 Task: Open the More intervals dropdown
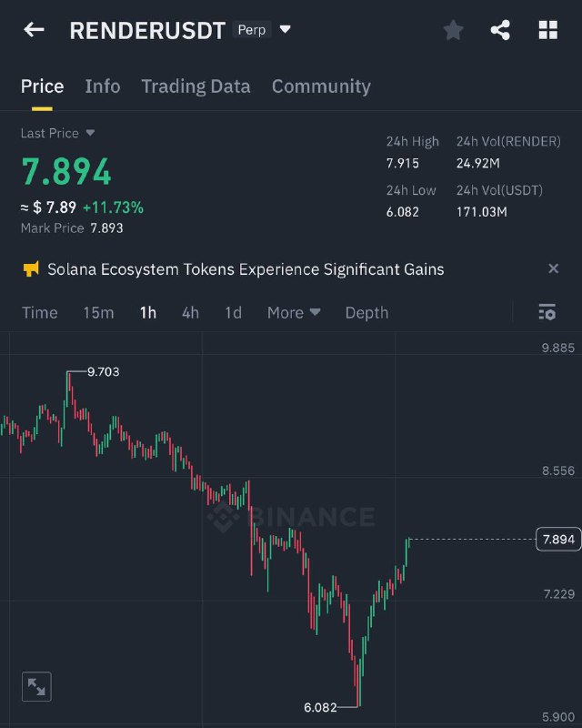pos(294,312)
